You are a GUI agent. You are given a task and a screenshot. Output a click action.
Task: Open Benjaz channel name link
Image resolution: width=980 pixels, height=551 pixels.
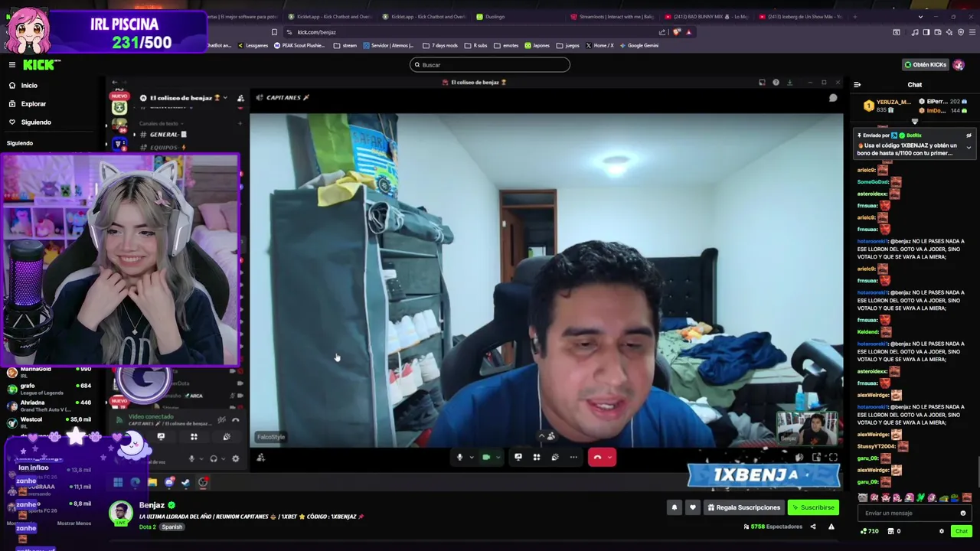coord(152,505)
